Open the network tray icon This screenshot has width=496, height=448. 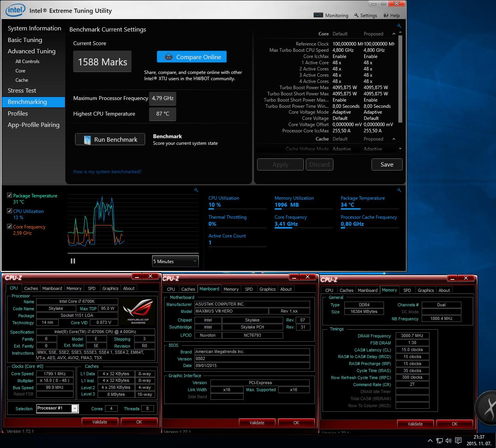tap(440, 441)
